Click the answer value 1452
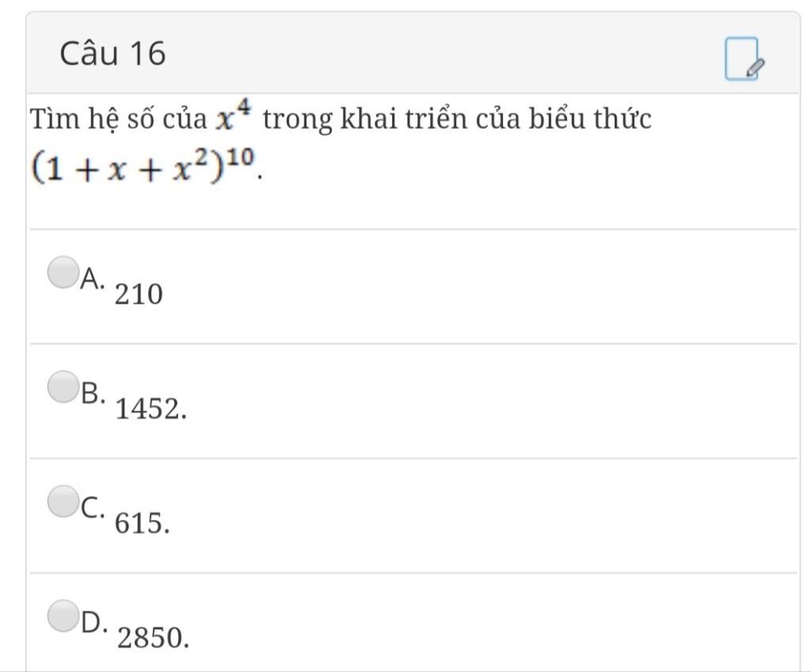The width and height of the screenshot is (811, 672). [151, 409]
